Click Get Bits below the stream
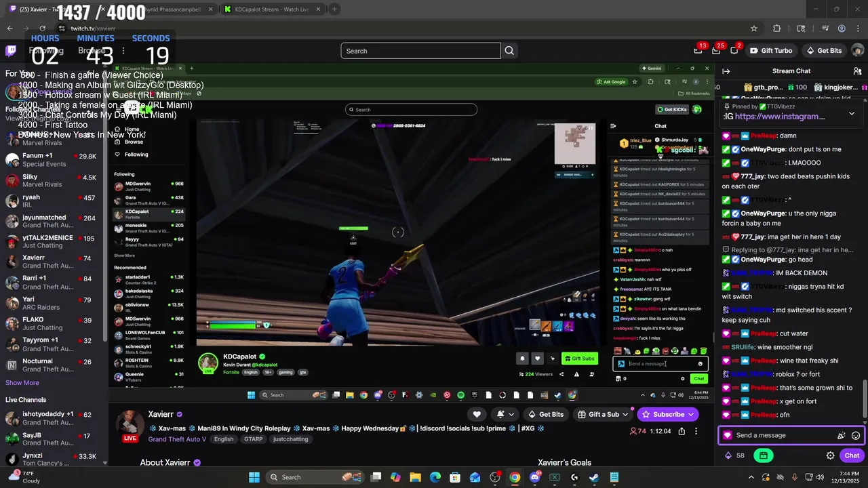This screenshot has width=868, height=488. pos(546,414)
